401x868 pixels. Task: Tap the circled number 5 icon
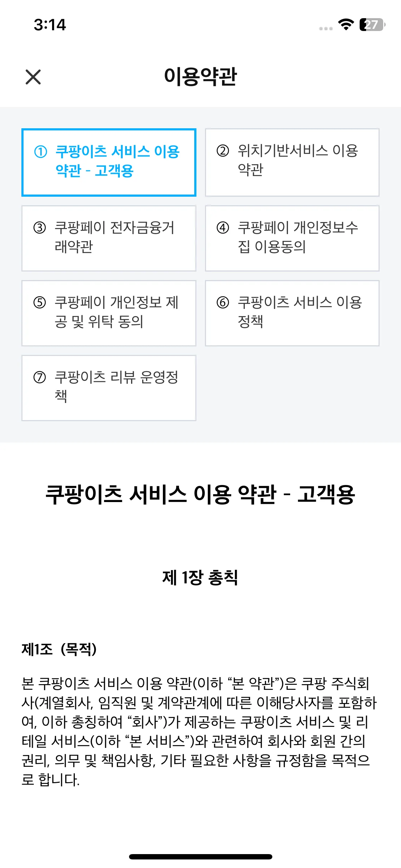click(x=40, y=303)
